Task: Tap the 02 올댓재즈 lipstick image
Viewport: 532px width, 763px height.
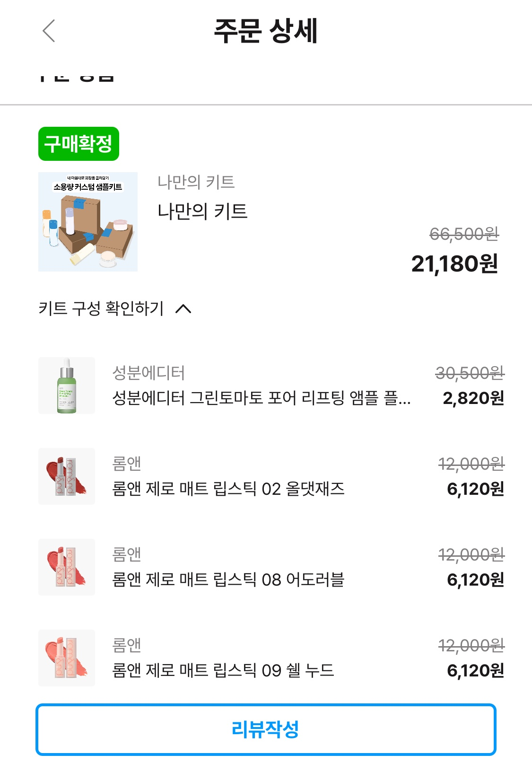Action: tap(67, 476)
